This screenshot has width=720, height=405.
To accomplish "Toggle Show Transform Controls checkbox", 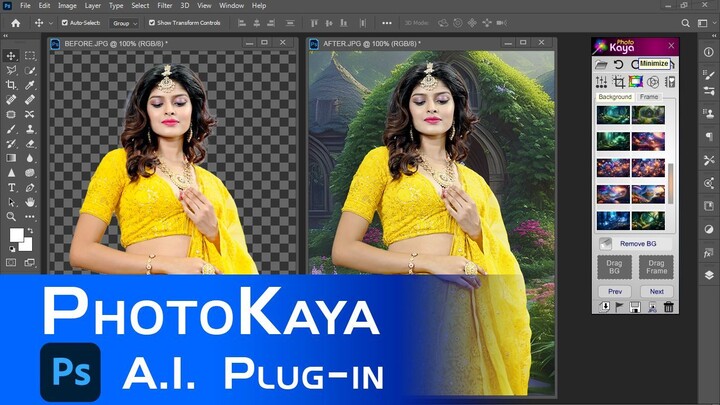I will pos(152,22).
